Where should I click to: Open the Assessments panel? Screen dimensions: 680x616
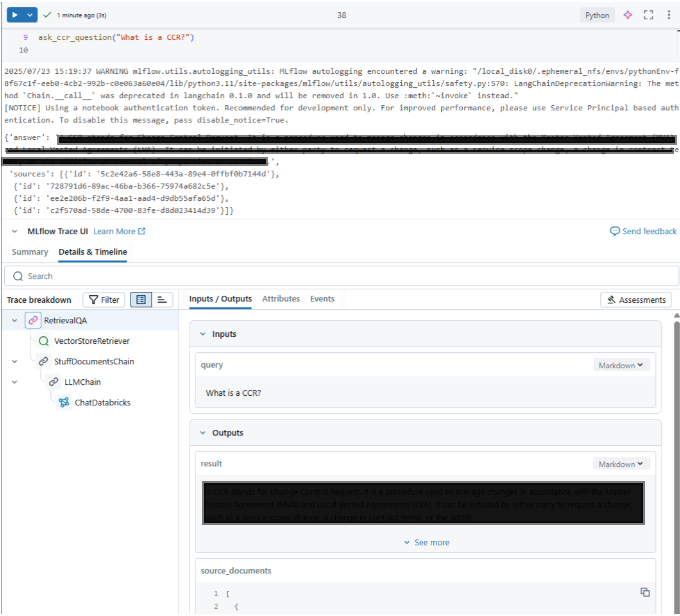pos(636,300)
